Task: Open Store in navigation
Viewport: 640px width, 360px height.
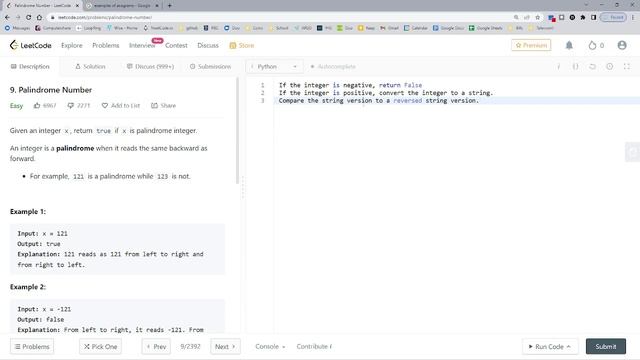Action: (242, 45)
